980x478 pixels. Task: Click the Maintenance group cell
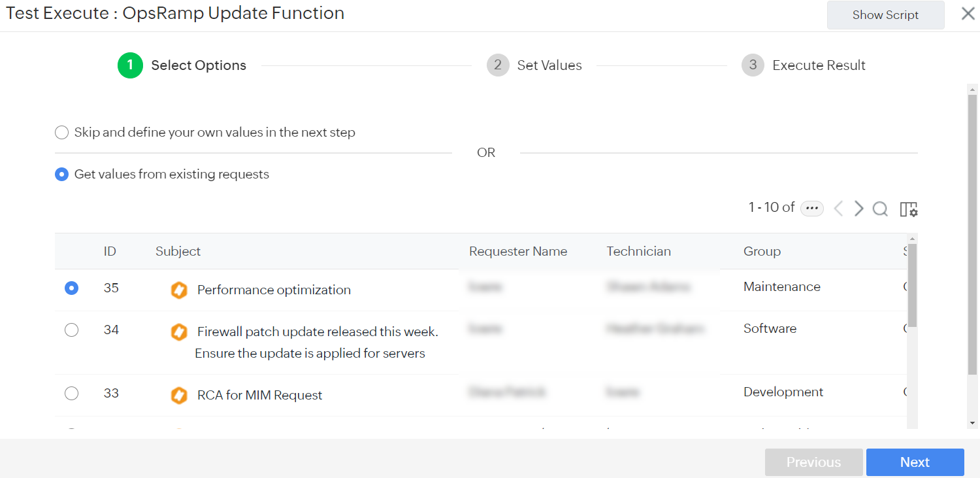click(x=782, y=287)
